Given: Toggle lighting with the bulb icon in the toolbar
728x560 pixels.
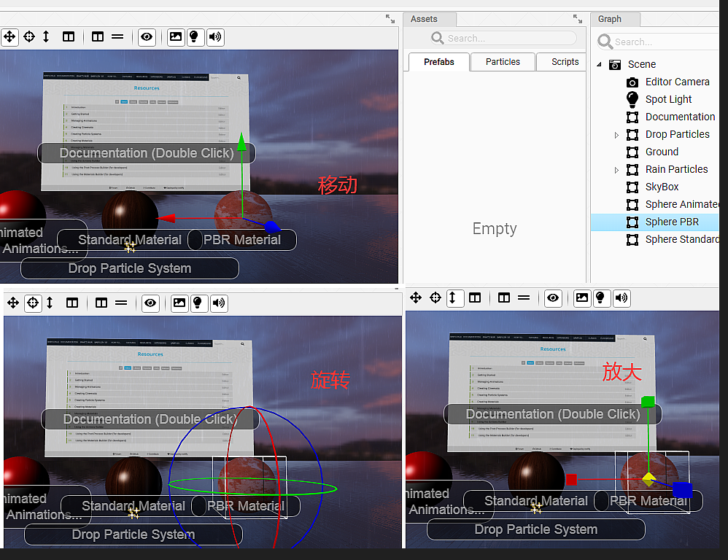Looking at the screenshot, I should (x=195, y=37).
